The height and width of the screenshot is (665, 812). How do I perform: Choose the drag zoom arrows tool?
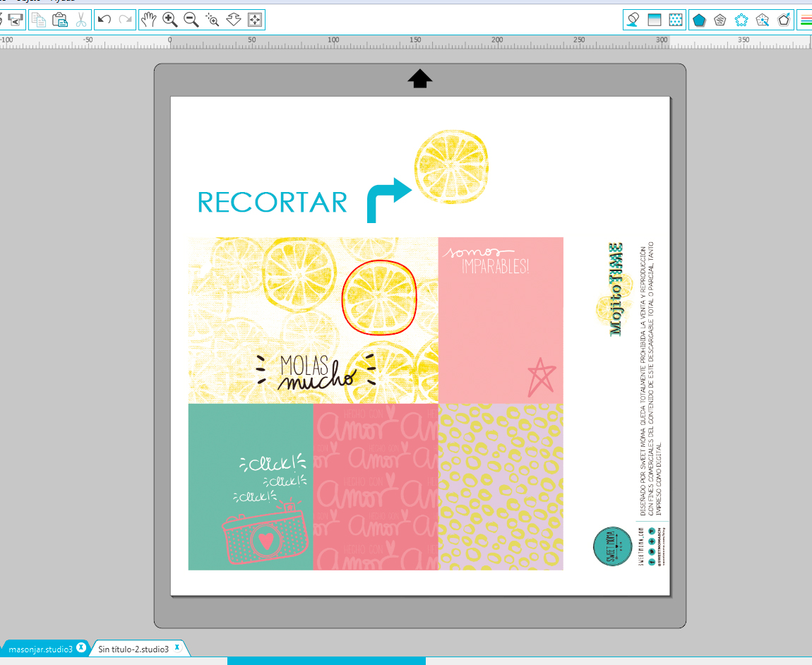coord(234,20)
